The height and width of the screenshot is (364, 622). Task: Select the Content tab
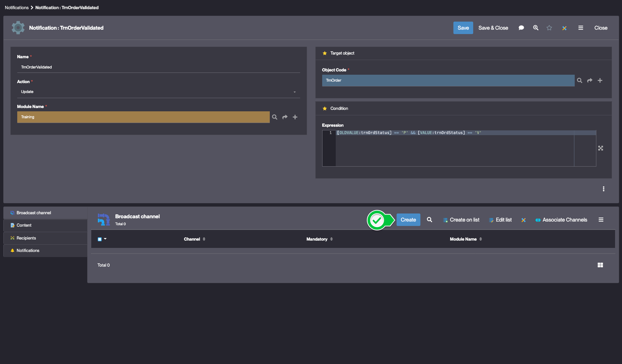(45, 225)
